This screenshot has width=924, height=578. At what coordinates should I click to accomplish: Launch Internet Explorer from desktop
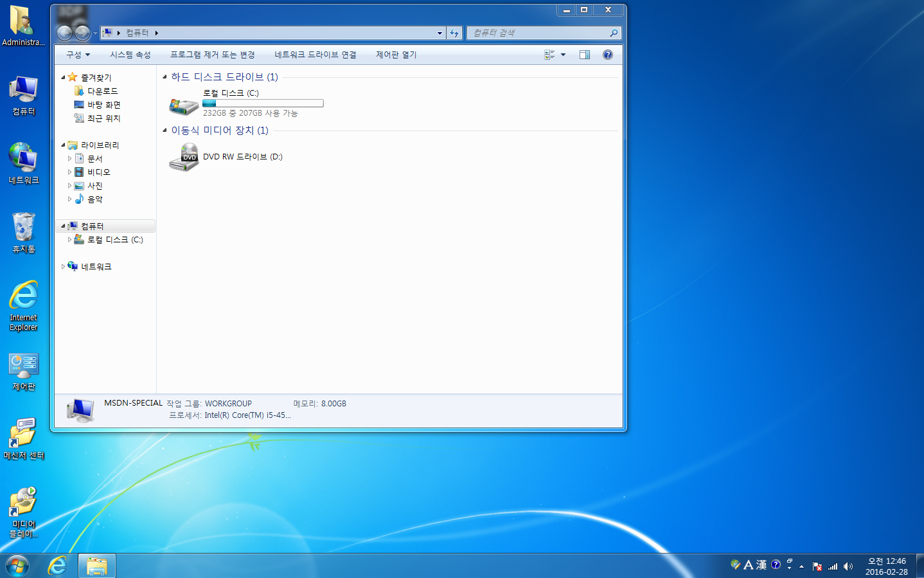coord(23,305)
